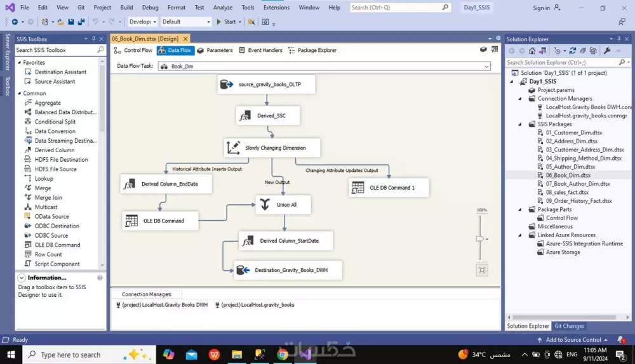Select the Source Assistant toolbox item

click(x=55, y=81)
